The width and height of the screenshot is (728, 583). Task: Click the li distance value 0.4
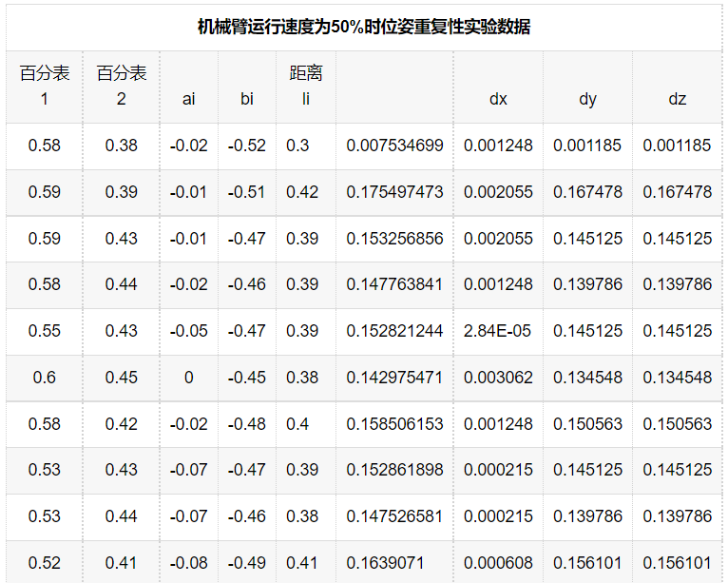(x=297, y=423)
